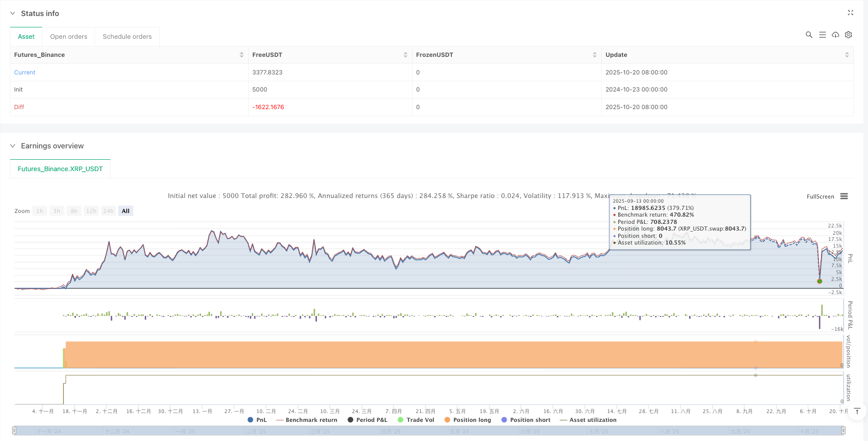868x441 pixels.
Task: Click the collapse panel icon top right
Action: tap(850, 13)
